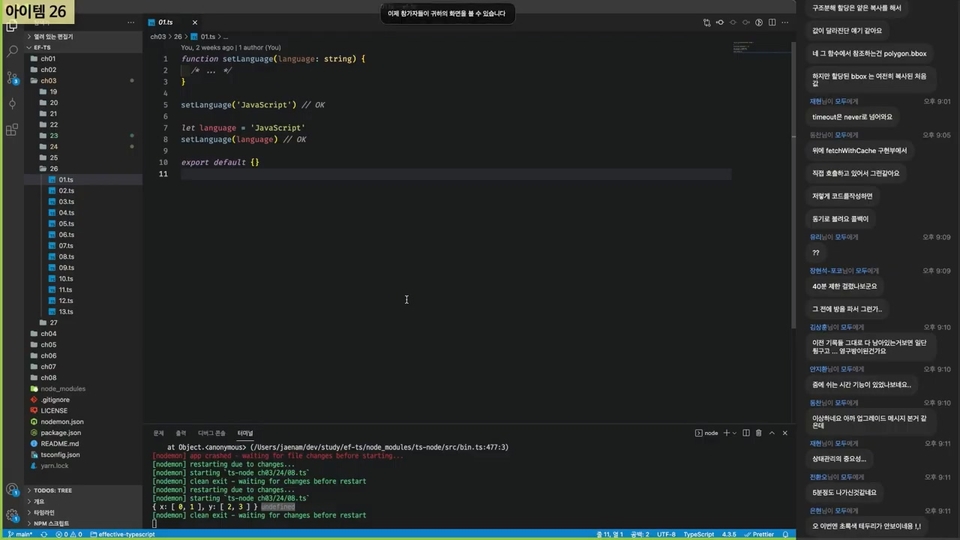Open the Extensions view

click(12, 130)
